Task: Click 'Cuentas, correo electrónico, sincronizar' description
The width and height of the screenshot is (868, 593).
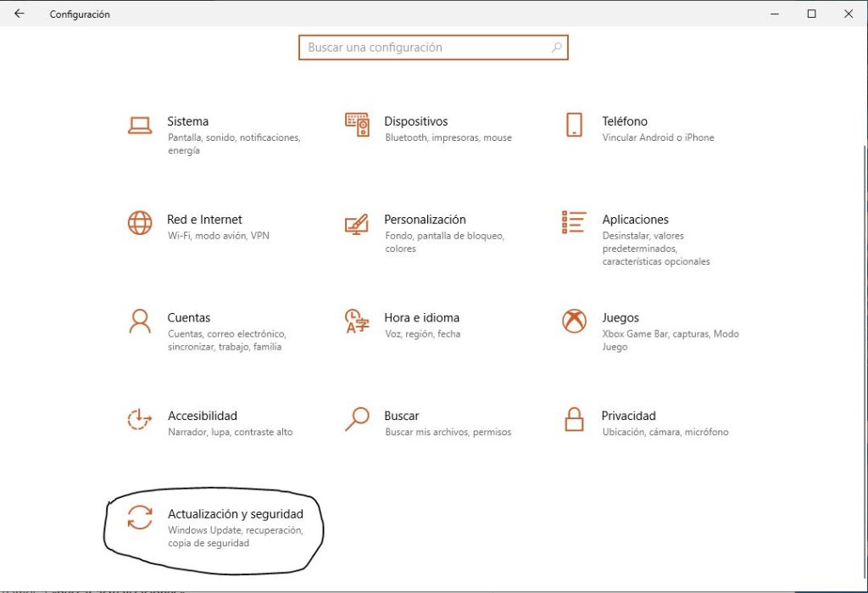Action: pos(226,340)
